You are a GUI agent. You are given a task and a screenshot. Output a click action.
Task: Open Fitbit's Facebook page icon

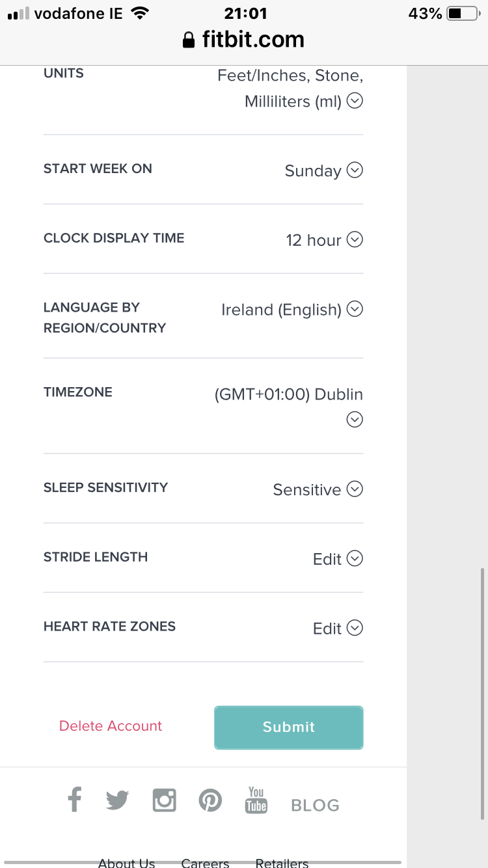[75, 799]
